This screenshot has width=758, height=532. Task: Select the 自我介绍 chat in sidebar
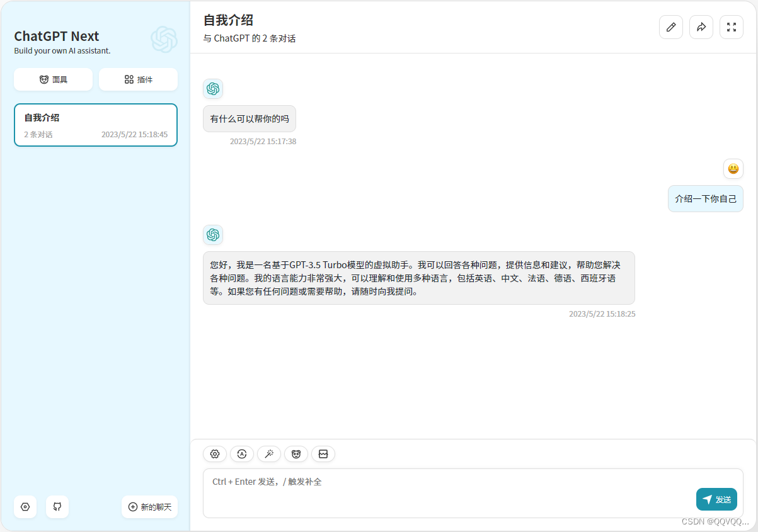96,125
